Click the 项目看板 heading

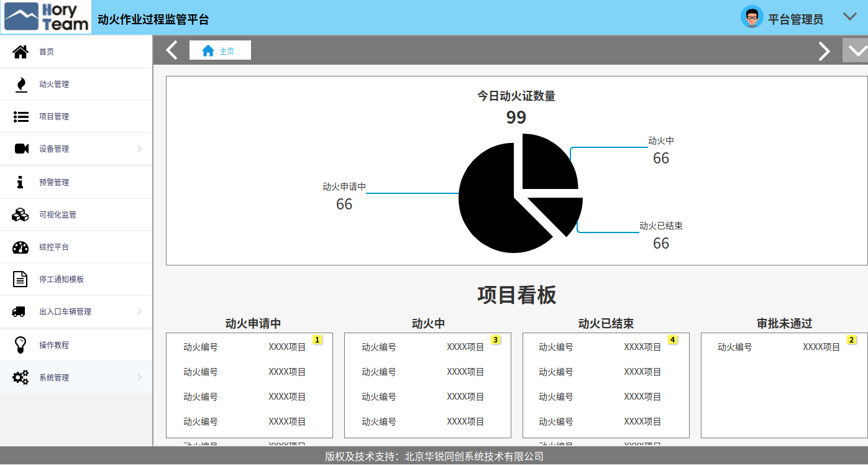[517, 295]
